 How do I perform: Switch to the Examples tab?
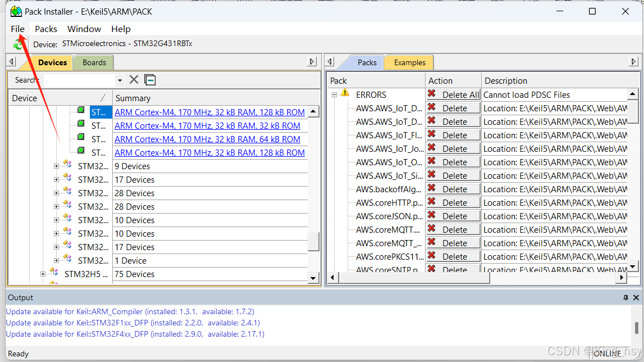coord(409,62)
